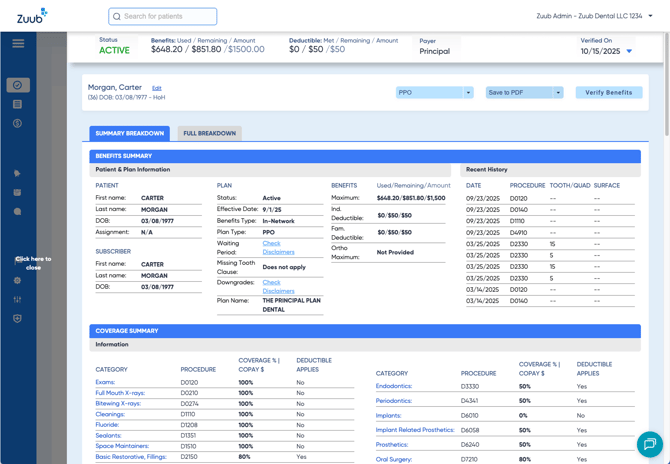Open the list document icon in sidebar
This screenshot has width=670, height=464.
[18, 104]
